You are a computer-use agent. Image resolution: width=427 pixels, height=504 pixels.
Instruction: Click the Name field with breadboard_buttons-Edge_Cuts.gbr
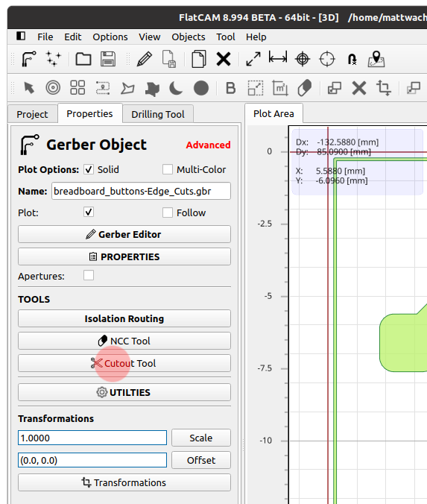point(141,191)
